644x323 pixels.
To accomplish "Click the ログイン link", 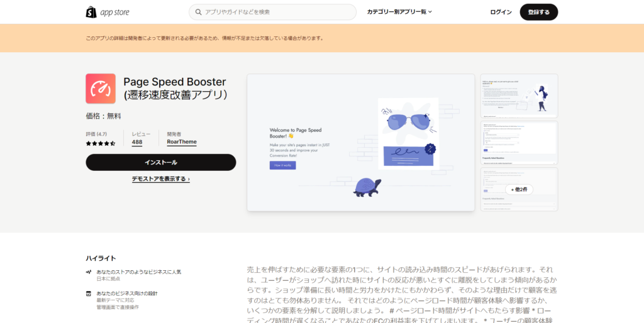I will click(x=501, y=12).
